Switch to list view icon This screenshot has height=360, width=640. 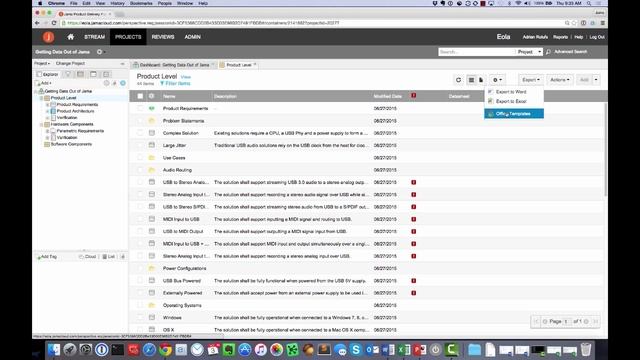[x=471, y=80]
